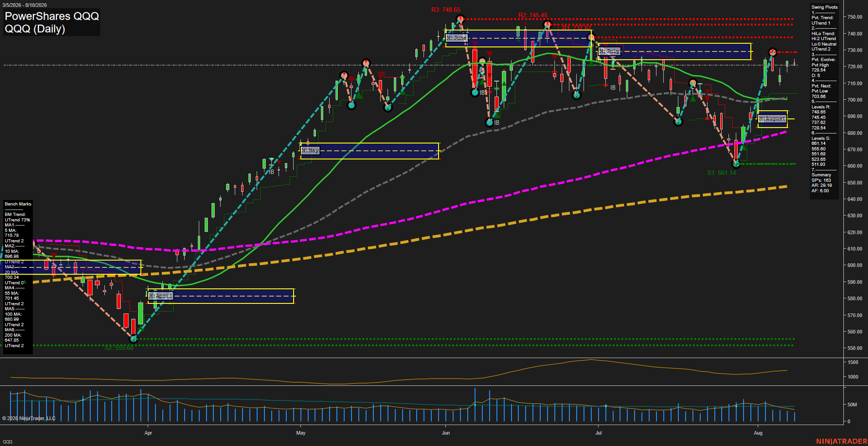This screenshot has width=868, height=446.
Task: Click the QQQ tab at bottom left
Action: tap(8, 442)
